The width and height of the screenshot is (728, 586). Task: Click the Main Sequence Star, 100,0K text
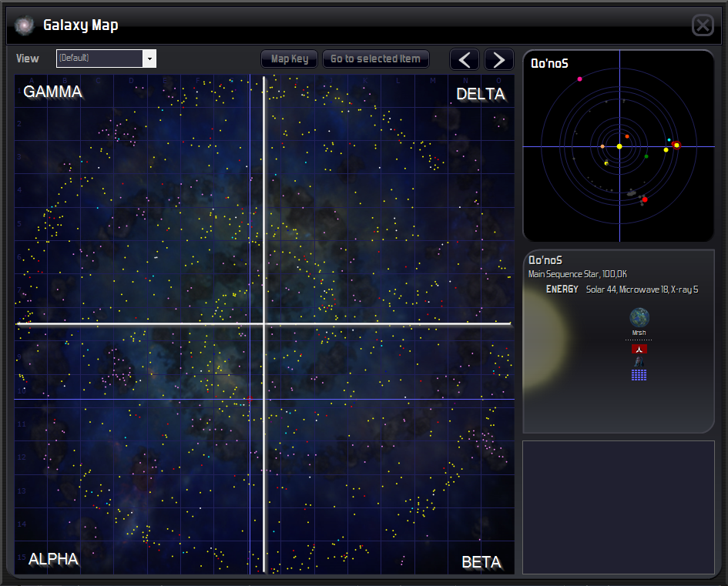click(578, 274)
